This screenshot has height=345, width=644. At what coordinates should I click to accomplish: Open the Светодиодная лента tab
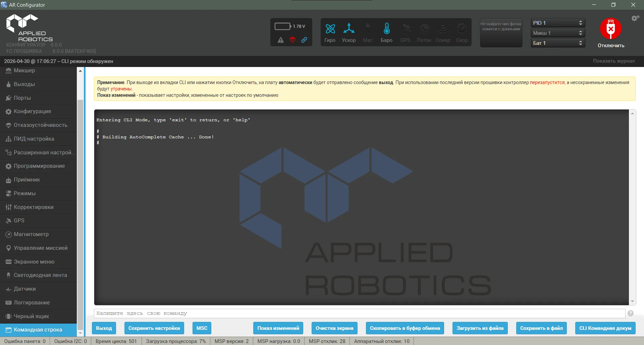[38, 275]
